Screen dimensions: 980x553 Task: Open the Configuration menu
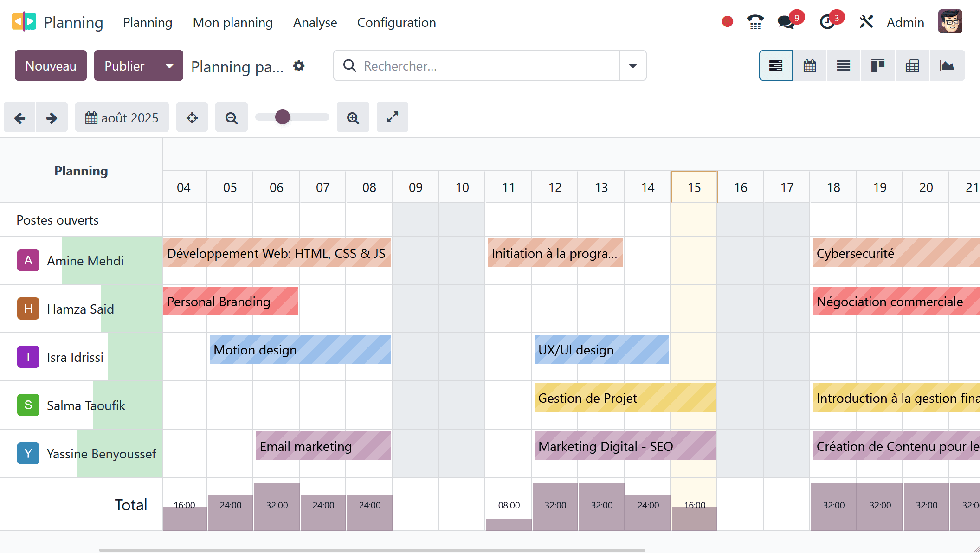pyautogui.click(x=396, y=22)
